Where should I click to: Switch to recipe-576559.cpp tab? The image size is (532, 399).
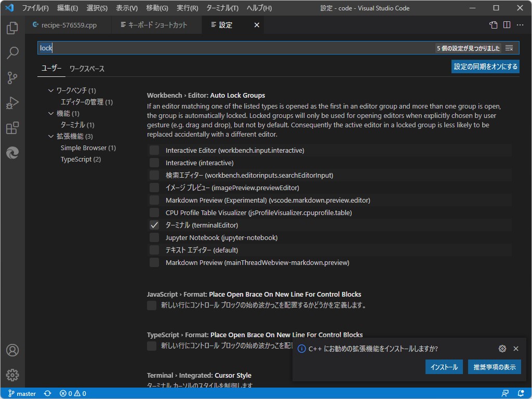(x=68, y=25)
